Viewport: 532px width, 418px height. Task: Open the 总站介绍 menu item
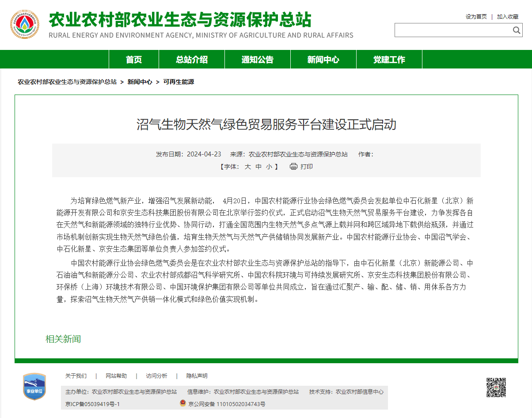pos(192,60)
